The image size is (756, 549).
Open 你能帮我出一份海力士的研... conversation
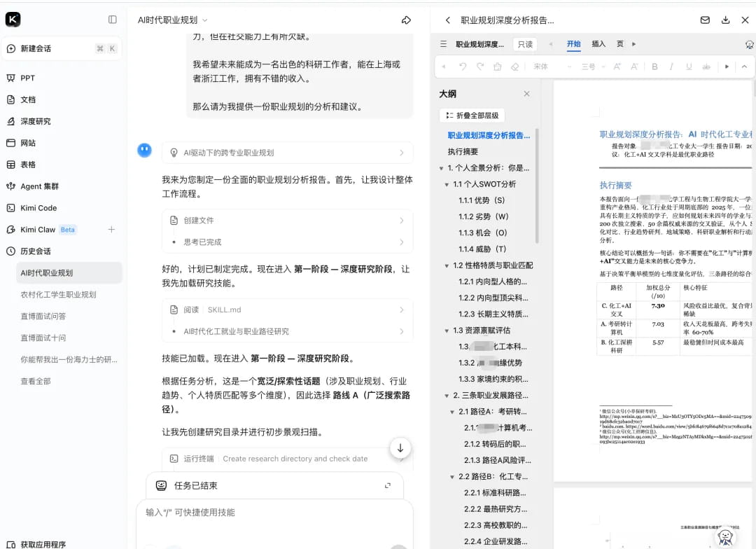69,359
